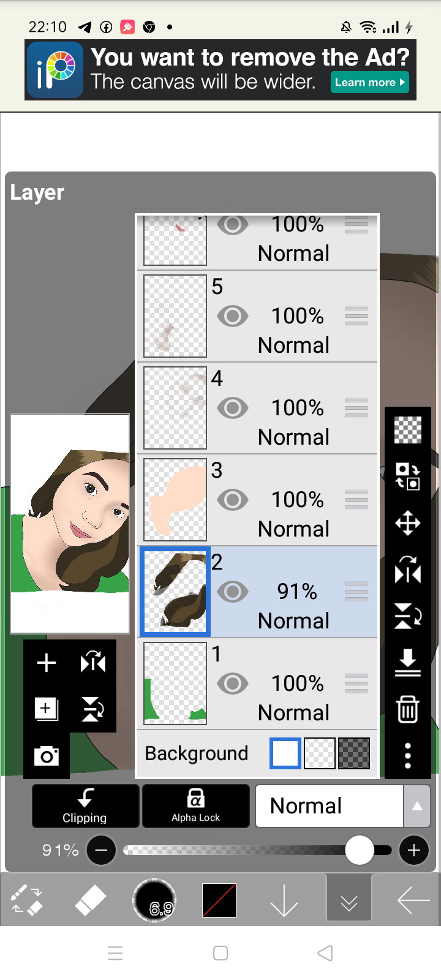Image resolution: width=441 pixels, height=980 pixels.
Task: Tap the checkerboard clear layer icon
Action: pyautogui.click(x=407, y=429)
